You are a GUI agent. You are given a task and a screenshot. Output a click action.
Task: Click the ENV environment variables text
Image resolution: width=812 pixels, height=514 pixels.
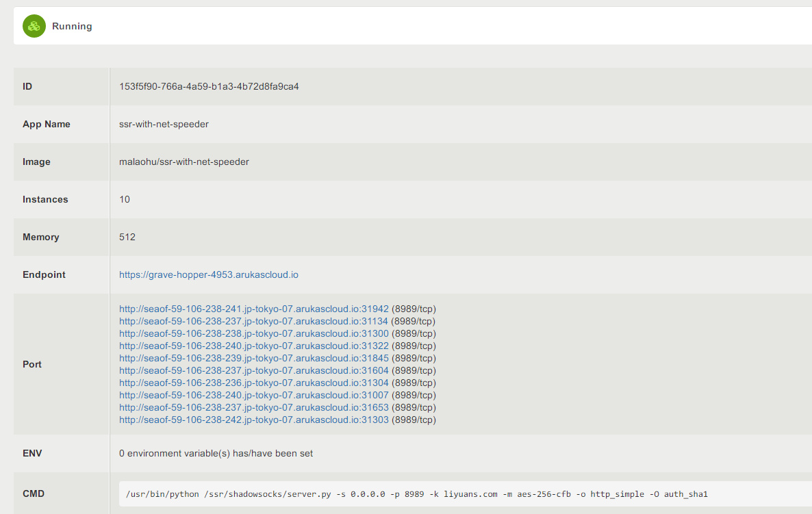coord(216,453)
